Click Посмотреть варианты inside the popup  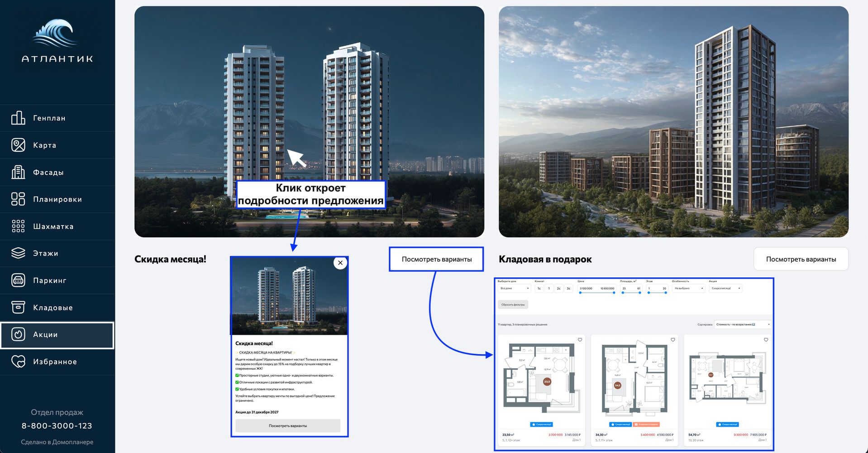point(288,426)
